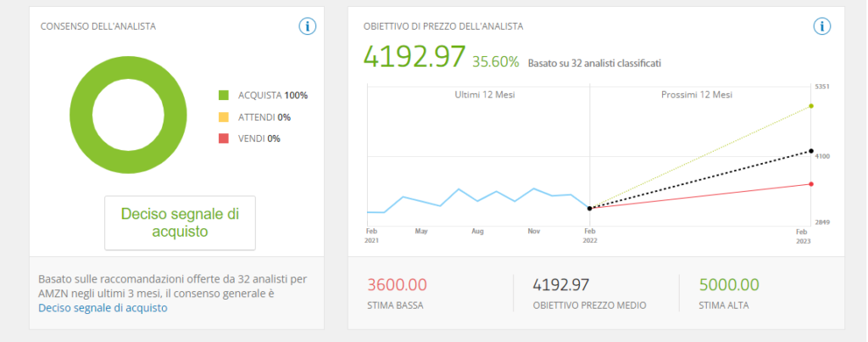Viewport: 868px width, 342px height.
Task: Click the 'Ultimi 12 Mesi' chart label
Action: coord(485,95)
